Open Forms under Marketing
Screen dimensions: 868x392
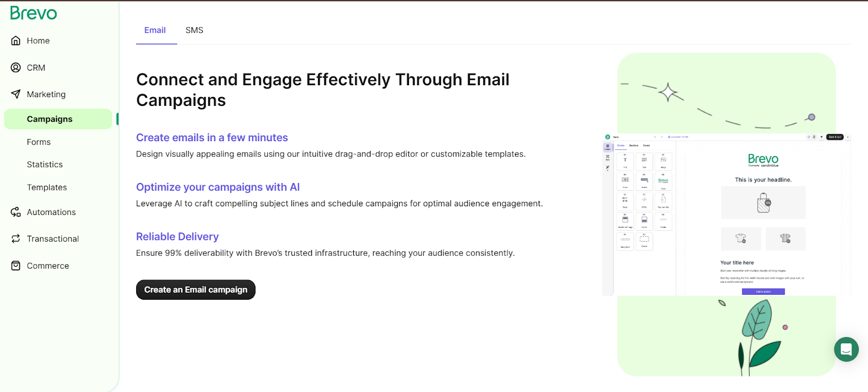coord(39,142)
